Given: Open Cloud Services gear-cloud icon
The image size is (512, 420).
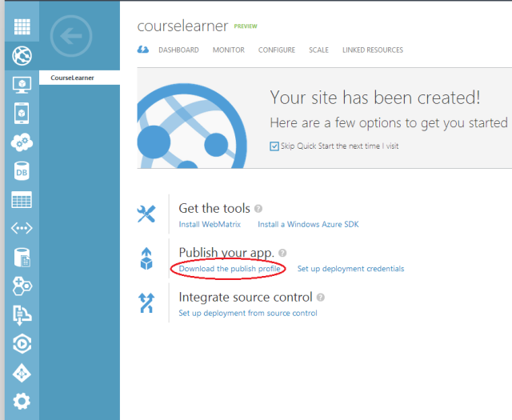Looking at the screenshot, I should point(22,142).
